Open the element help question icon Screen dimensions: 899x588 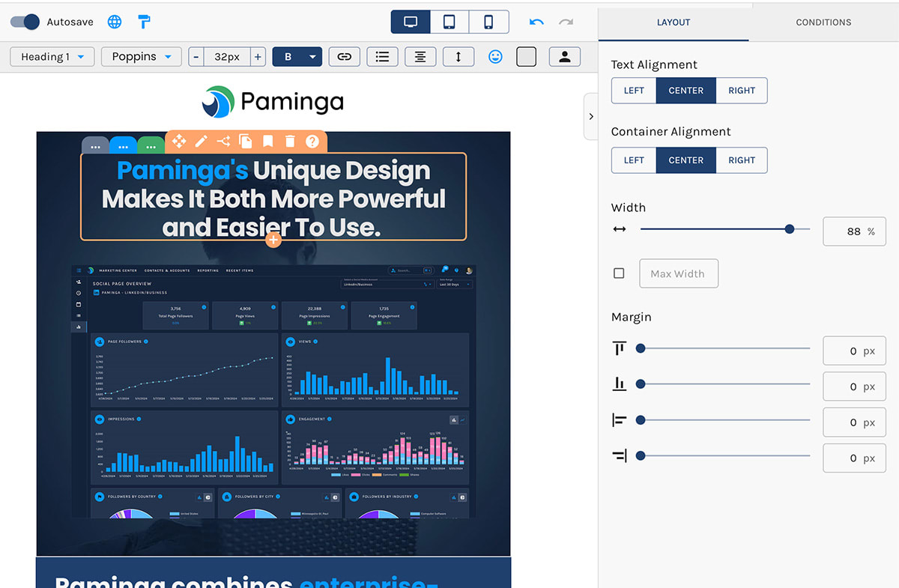click(312, 141)
